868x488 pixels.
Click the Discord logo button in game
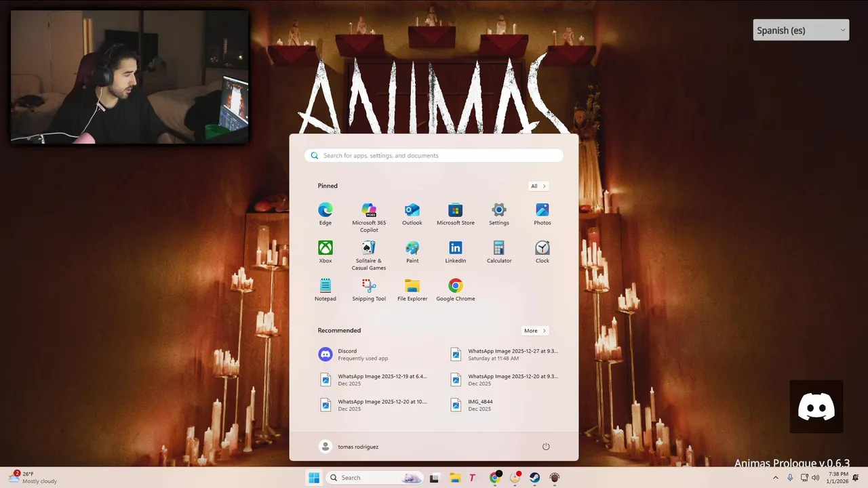816,407
